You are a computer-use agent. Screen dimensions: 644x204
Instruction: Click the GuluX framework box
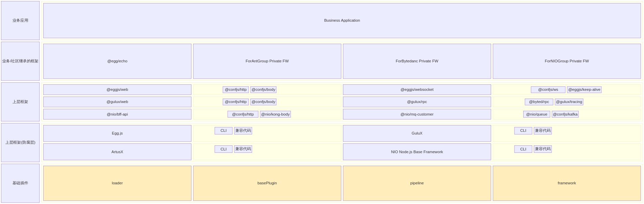pos(417,134)
